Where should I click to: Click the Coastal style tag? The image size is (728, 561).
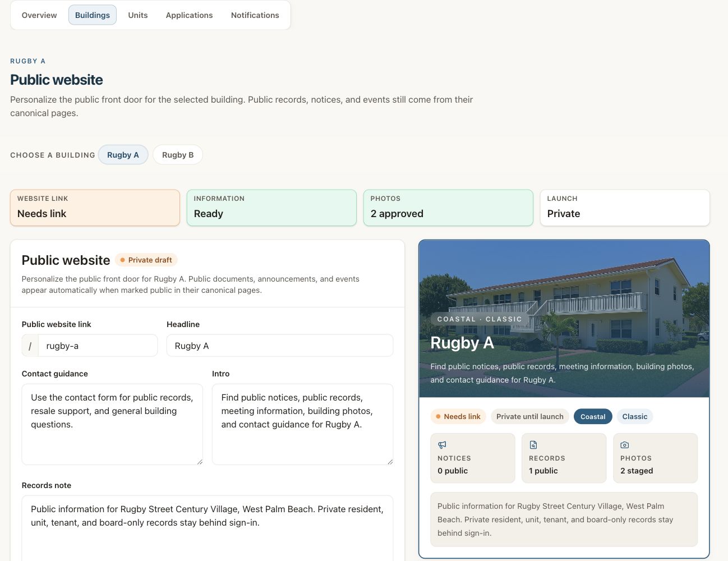593,416
